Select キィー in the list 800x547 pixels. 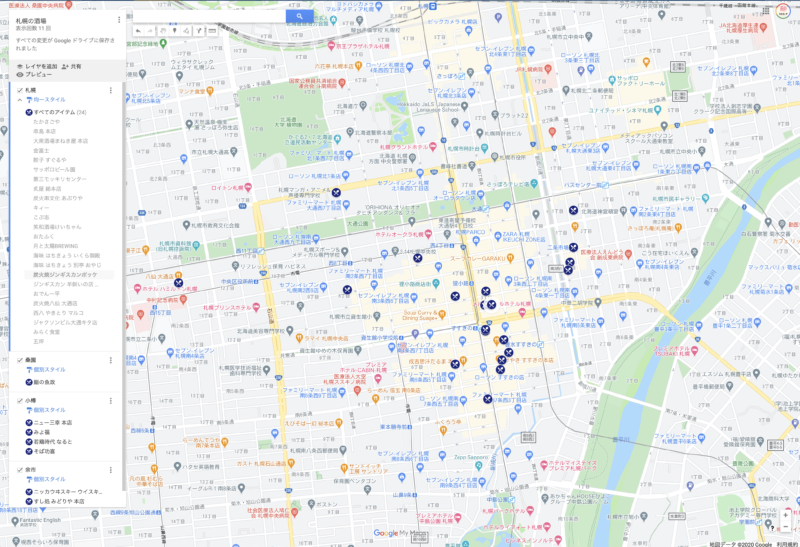[x=41, y=208]
